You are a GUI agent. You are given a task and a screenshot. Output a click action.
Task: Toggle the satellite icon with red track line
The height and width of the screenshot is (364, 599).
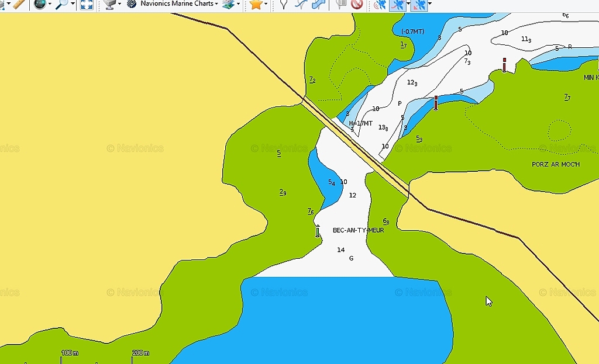[x=398, y=5]
